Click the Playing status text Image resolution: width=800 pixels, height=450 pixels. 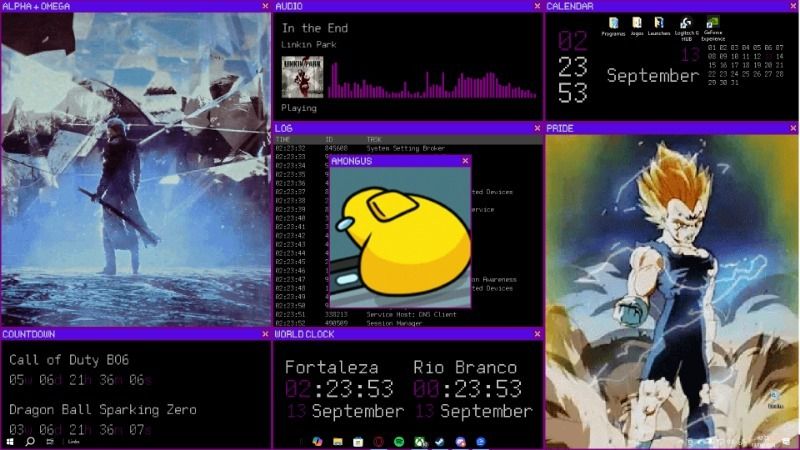[299, 108]
